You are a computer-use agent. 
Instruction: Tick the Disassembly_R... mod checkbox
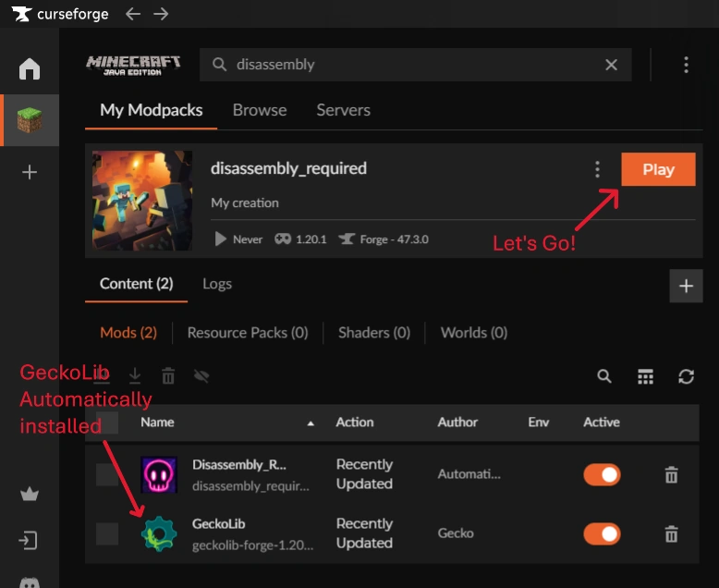tap(107, 474)
